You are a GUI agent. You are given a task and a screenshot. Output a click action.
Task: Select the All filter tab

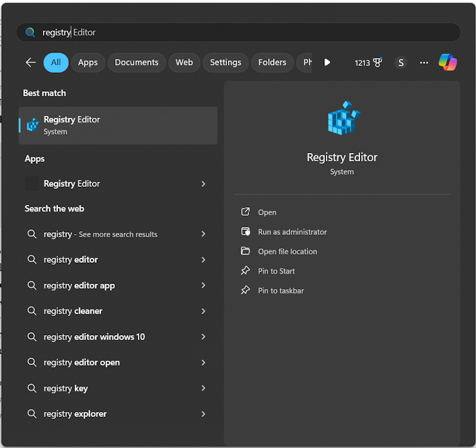coord(56,63)
